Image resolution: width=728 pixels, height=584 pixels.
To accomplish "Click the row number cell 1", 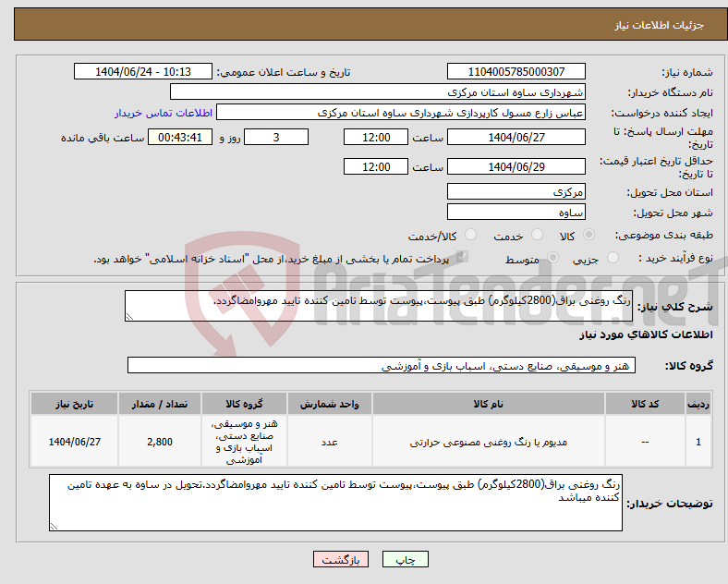I will pos(698,442).
